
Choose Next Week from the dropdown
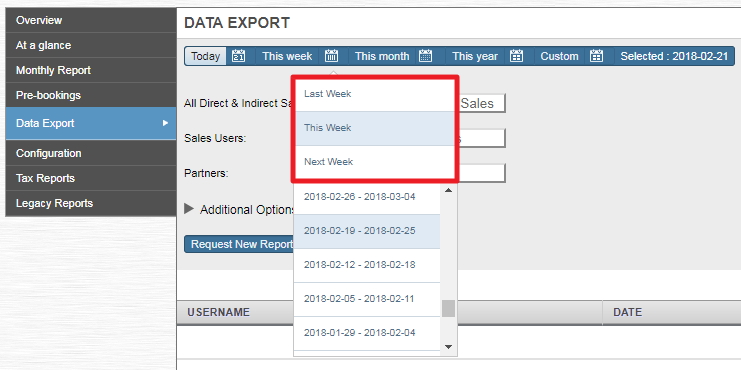[375, 162]
